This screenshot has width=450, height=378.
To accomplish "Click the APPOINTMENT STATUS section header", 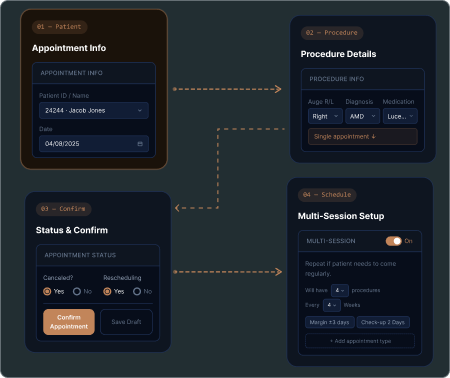I will (x=98, y=255).
